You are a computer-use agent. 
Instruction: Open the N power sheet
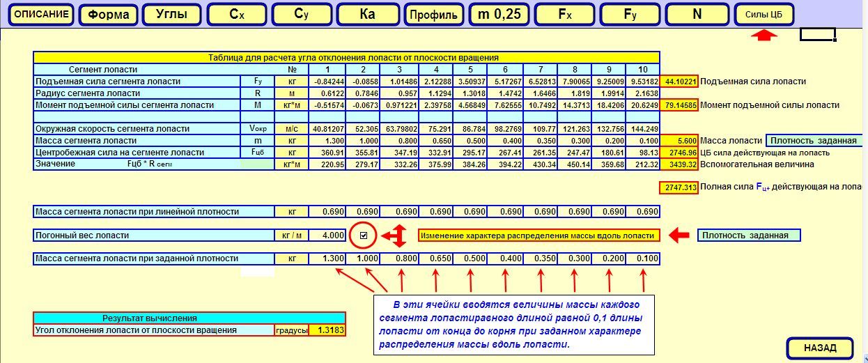click(x=697, y=15)
